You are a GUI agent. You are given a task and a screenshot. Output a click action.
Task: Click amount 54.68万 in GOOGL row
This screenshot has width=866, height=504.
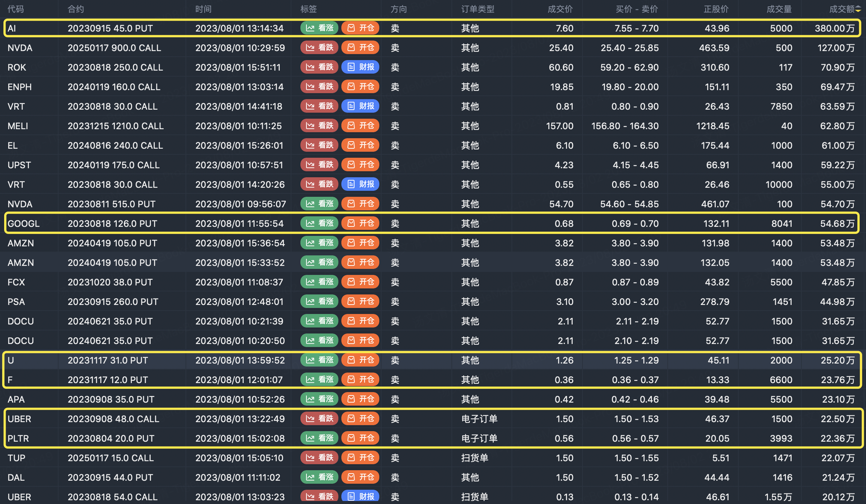click(837, 223)
